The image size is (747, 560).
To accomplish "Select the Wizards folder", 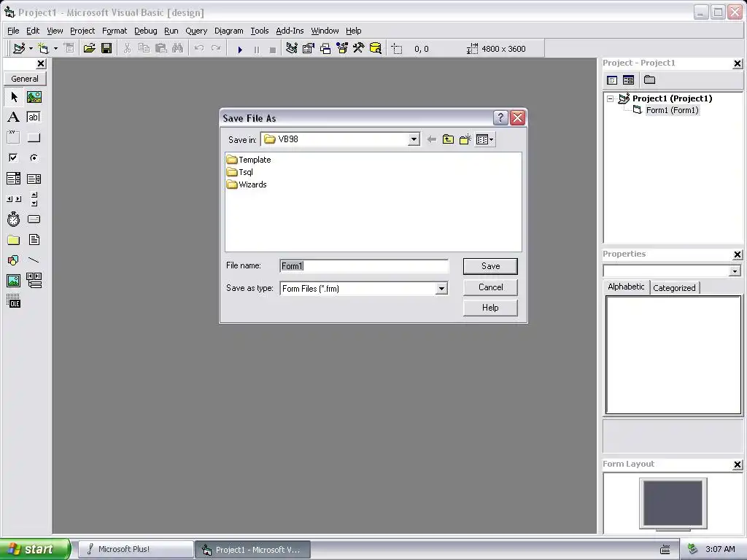I will (247, 184).
